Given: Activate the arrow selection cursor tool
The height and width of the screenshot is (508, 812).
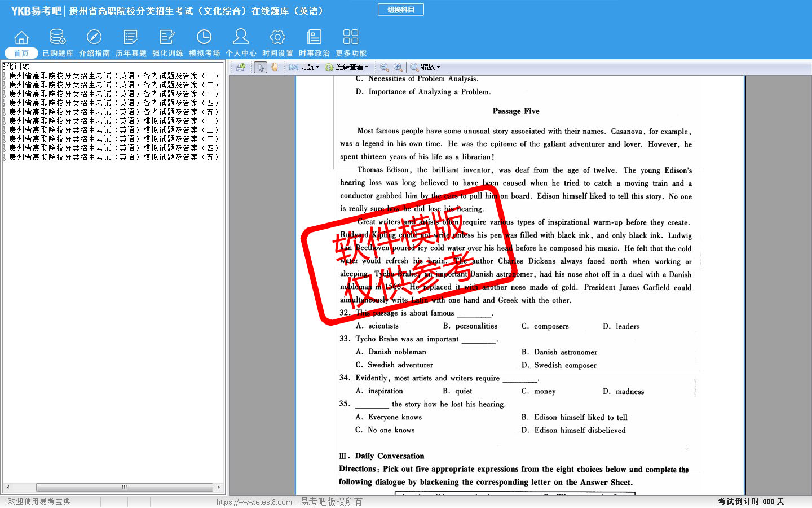Looking at the screenshot, I should 261,67.
